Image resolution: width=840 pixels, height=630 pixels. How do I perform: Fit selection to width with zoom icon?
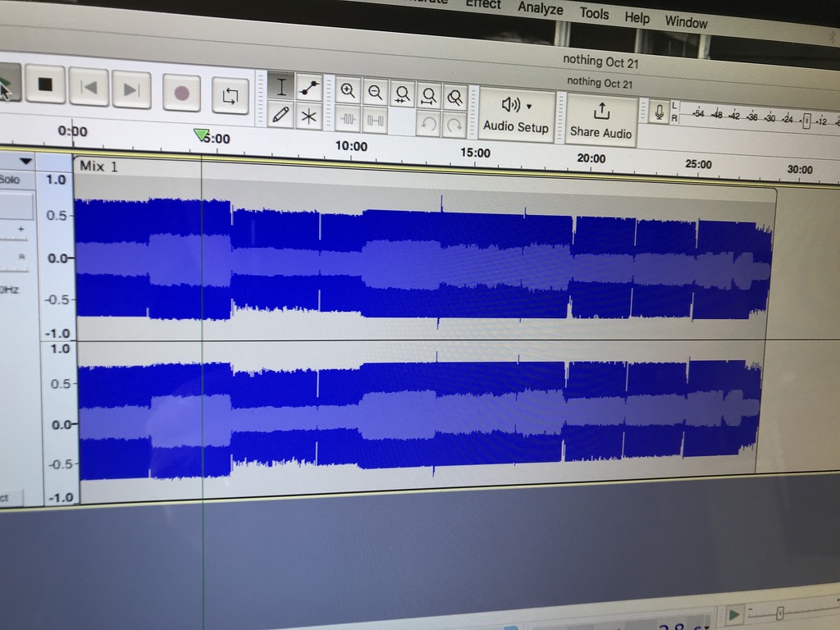[402, 95]
